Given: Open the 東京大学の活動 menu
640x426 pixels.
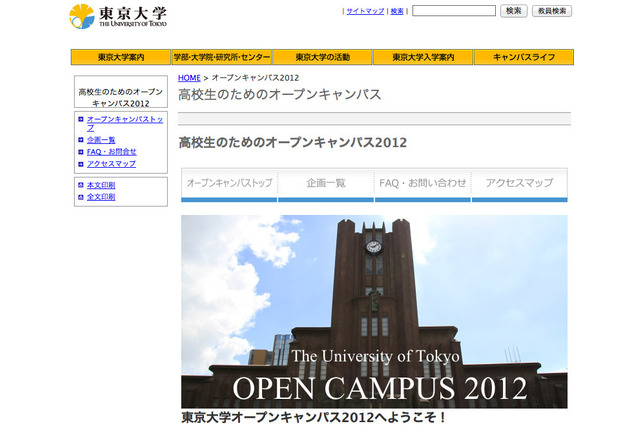Looking at the screenshot, I should coord(322,57).
